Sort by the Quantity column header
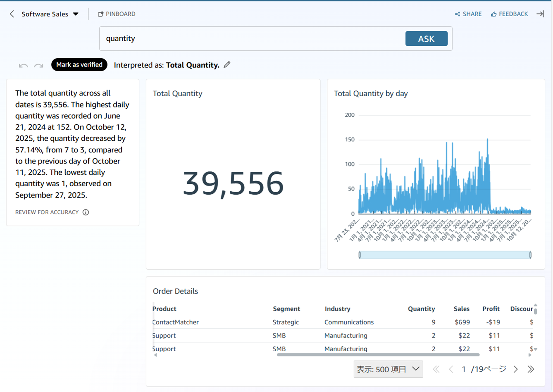The height and width of the screenshot is (392, 553). (x=421, y=309)
